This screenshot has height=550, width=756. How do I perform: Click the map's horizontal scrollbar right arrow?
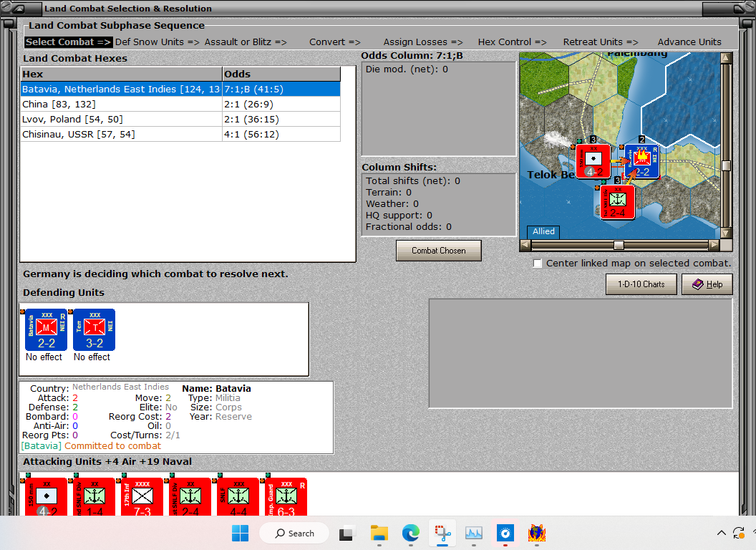click(714, 245)
